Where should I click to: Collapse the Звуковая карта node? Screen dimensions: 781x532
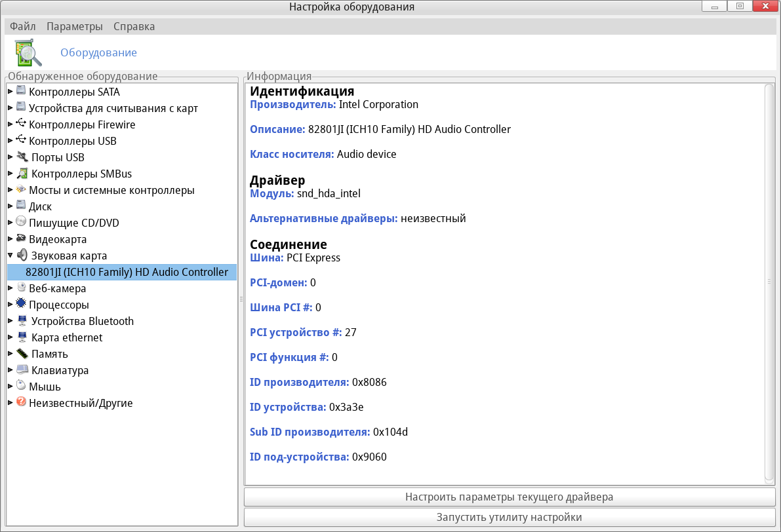tap(10, 256)
